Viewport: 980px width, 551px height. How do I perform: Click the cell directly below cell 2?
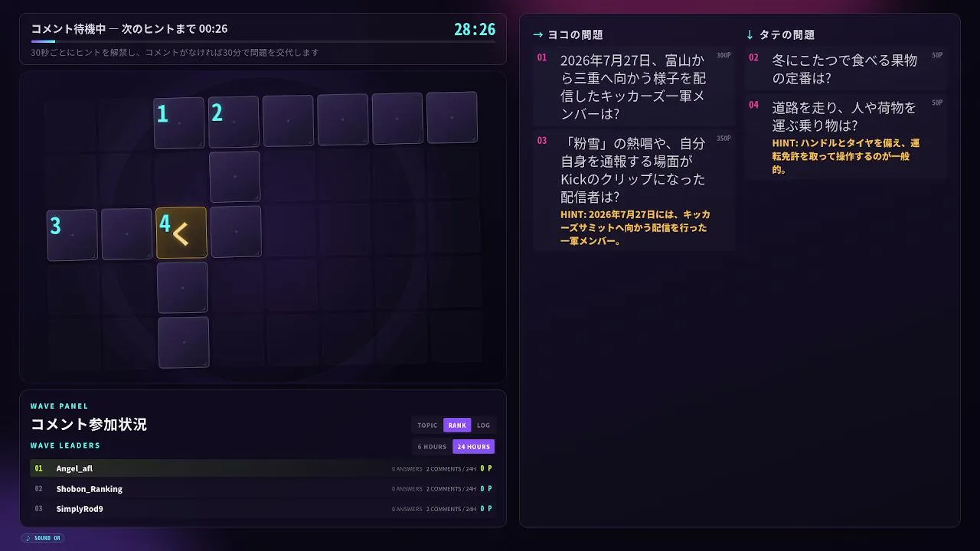click(x=234, y=177)
